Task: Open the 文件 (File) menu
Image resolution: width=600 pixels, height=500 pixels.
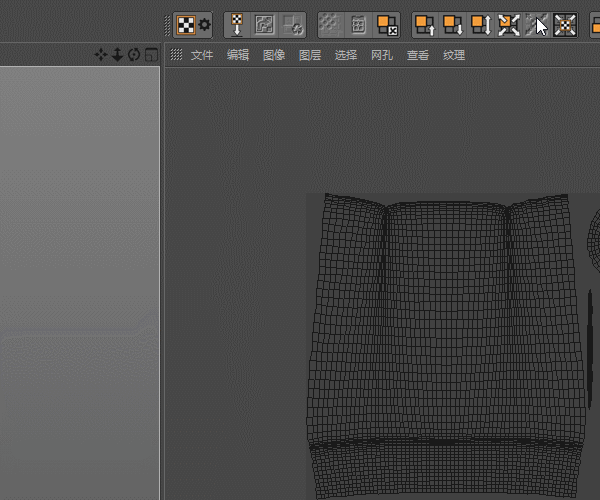Action: [x=202, y=56]
